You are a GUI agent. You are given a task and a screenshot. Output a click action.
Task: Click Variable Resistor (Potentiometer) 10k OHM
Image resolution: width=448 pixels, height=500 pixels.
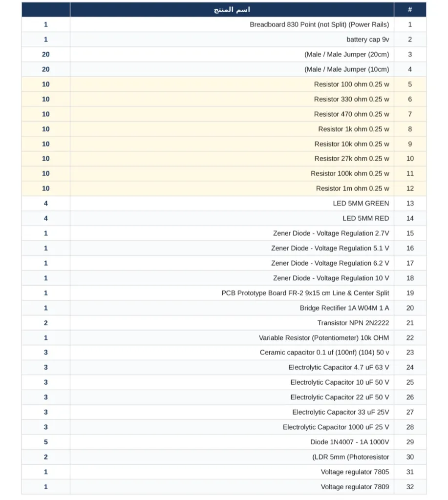[x=324, y=338]
